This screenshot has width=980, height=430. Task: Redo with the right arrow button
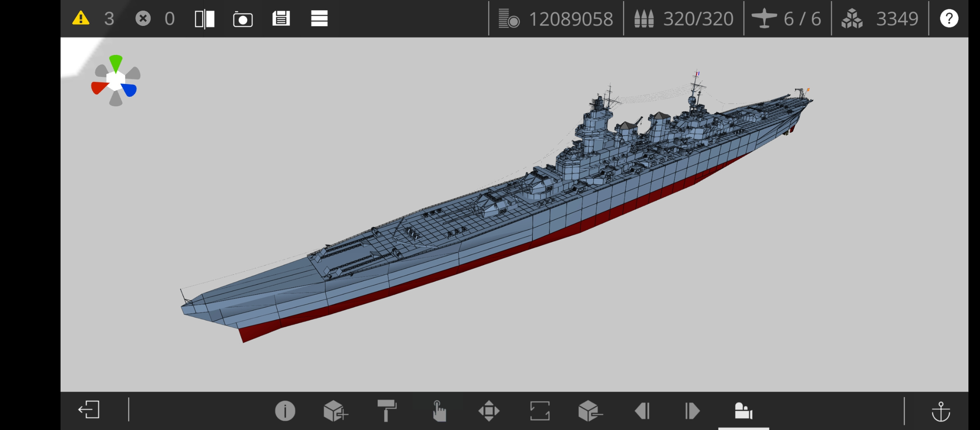coord(692,411)
